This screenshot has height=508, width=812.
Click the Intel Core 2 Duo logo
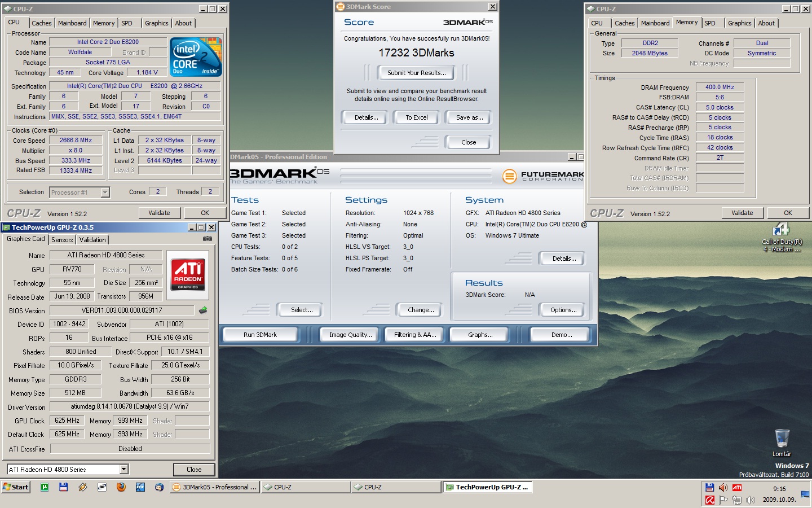click(x=196, y=57)
